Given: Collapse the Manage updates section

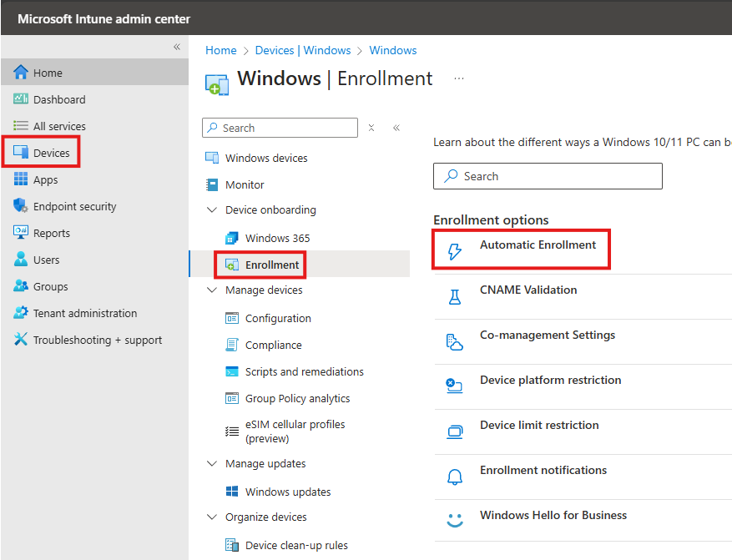Looking at the screenshot, I should click(212, 463).
